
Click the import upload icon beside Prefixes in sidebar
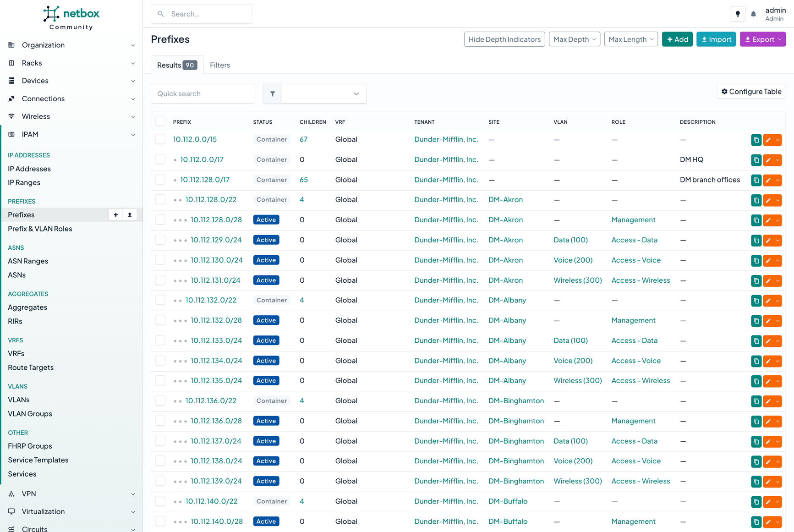130,215
